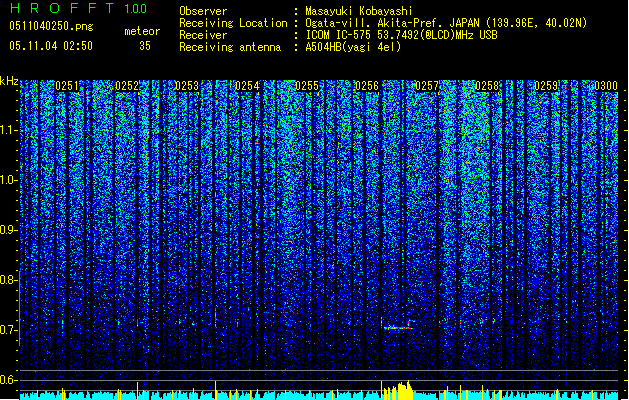Click the 0.7 kHz axis label
This screenshot has height=400, width=629.
(9, 330)
